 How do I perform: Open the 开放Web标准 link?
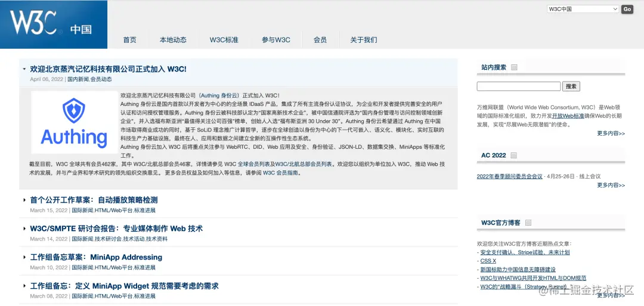click(x=568, y=116)
